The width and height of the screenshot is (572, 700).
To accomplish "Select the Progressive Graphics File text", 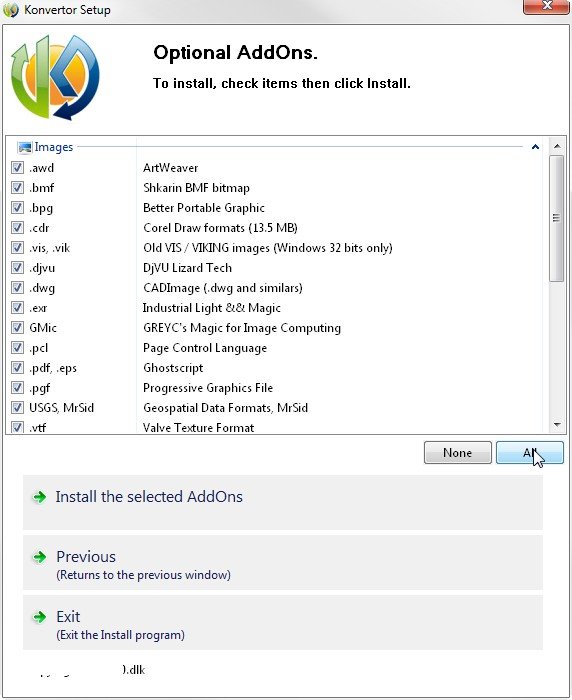I will (208, 388).
